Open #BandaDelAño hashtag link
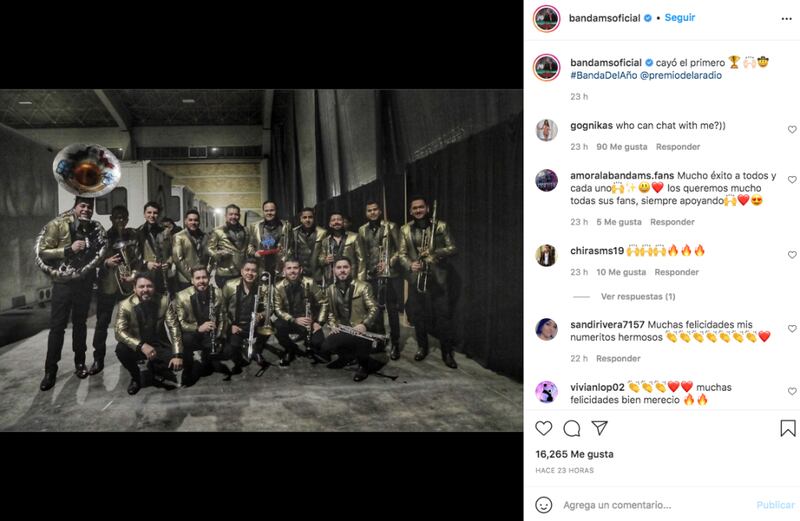The height and width of the screenshot is (521, 800). (603, 76)
